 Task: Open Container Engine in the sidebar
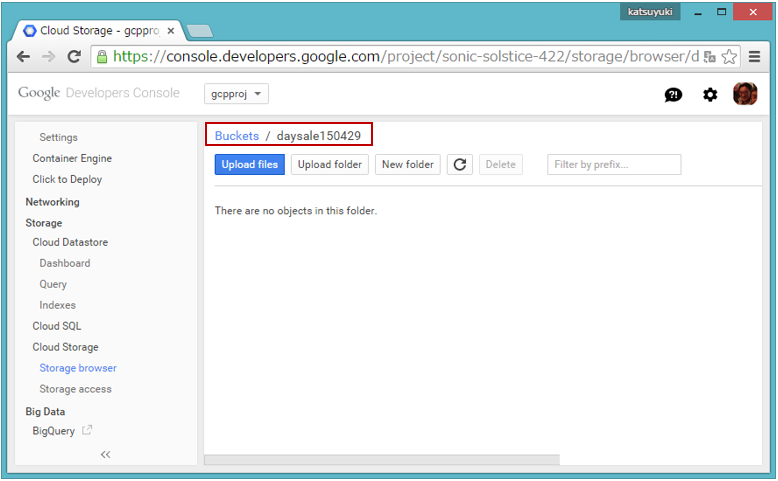click(x=72, y=158)
